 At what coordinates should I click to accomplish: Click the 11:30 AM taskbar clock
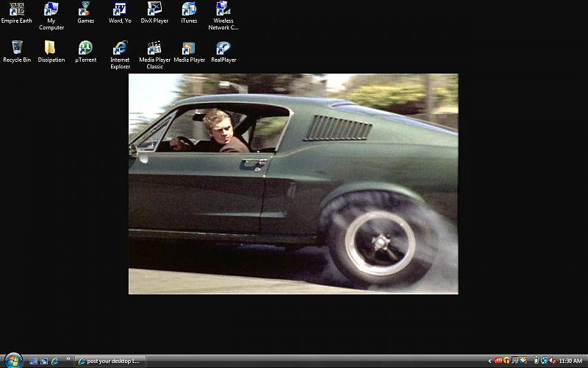(x=570, y=361)
